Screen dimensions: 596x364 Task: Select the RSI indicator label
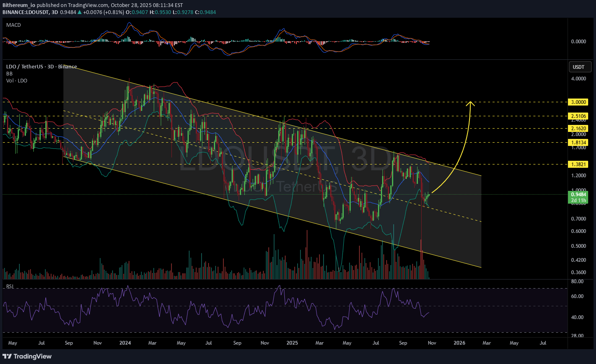click(x=9, y=286)
